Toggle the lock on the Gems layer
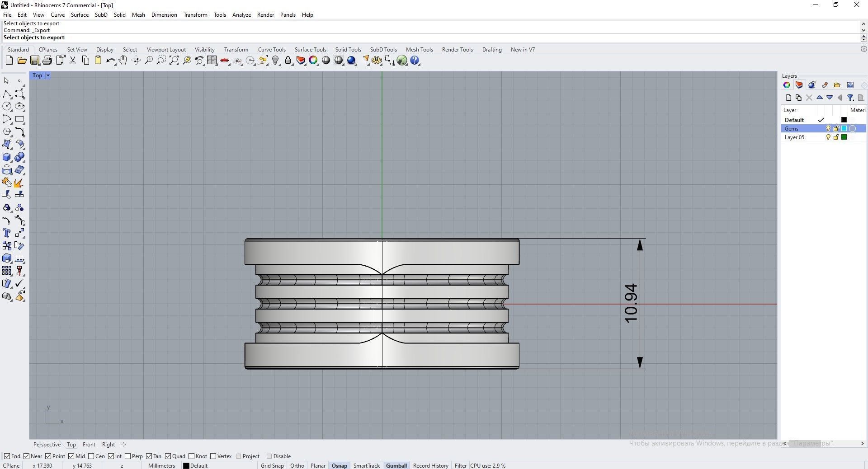This screenshot has width=868, height=469. click(836, 129)
